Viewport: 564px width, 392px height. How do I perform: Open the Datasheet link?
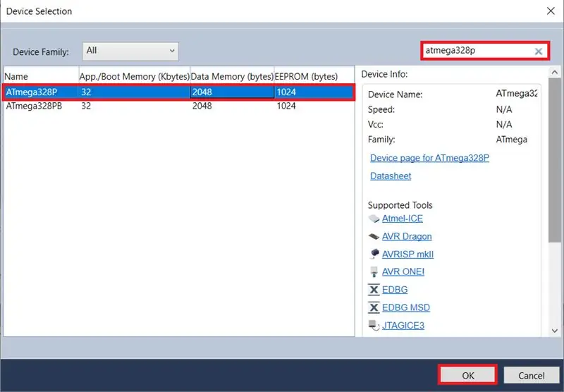pyautogui.click(x=391, y=176)
